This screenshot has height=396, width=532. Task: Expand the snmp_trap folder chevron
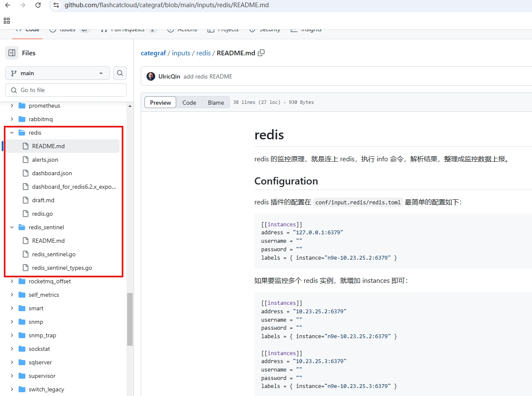pos(12,335)
